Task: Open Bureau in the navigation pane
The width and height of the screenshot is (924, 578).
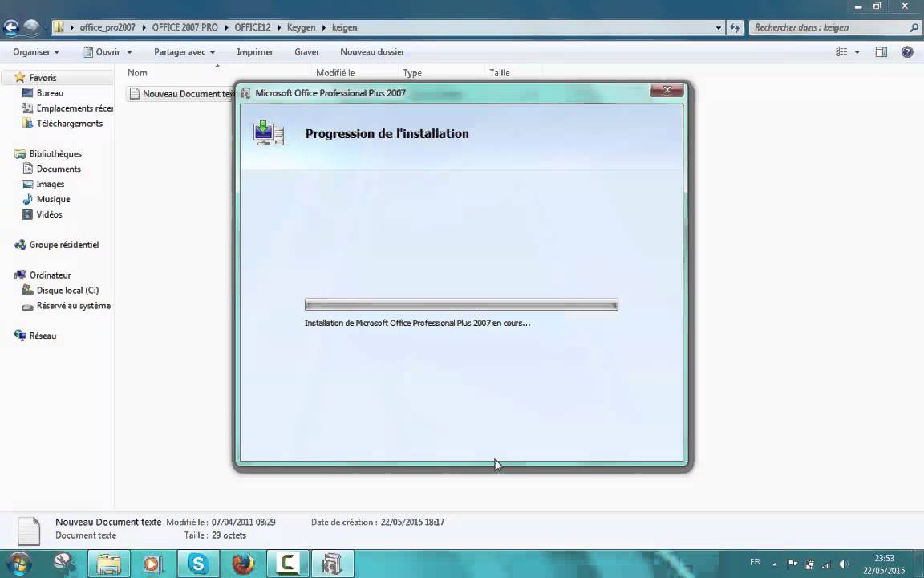Action: click(50, 93)
